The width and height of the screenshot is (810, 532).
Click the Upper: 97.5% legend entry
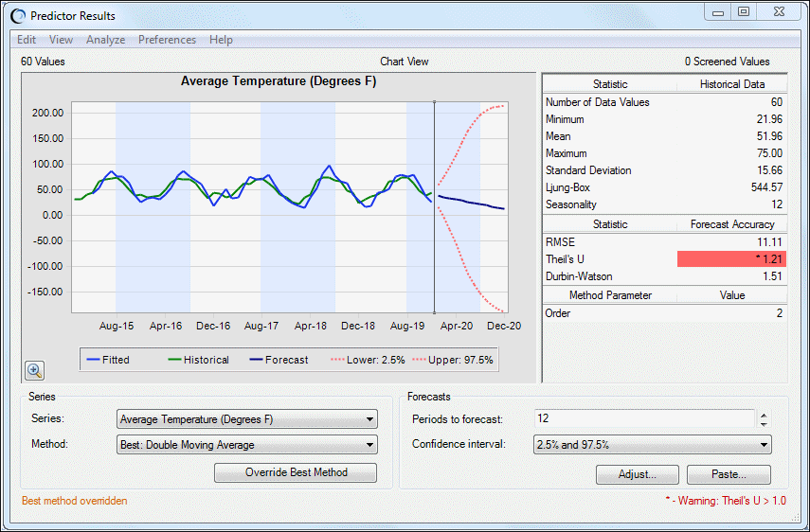(453, 360)
